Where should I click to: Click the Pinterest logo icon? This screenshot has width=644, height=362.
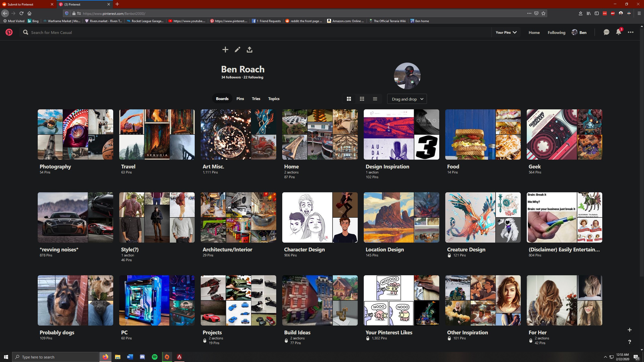point(9,32)
